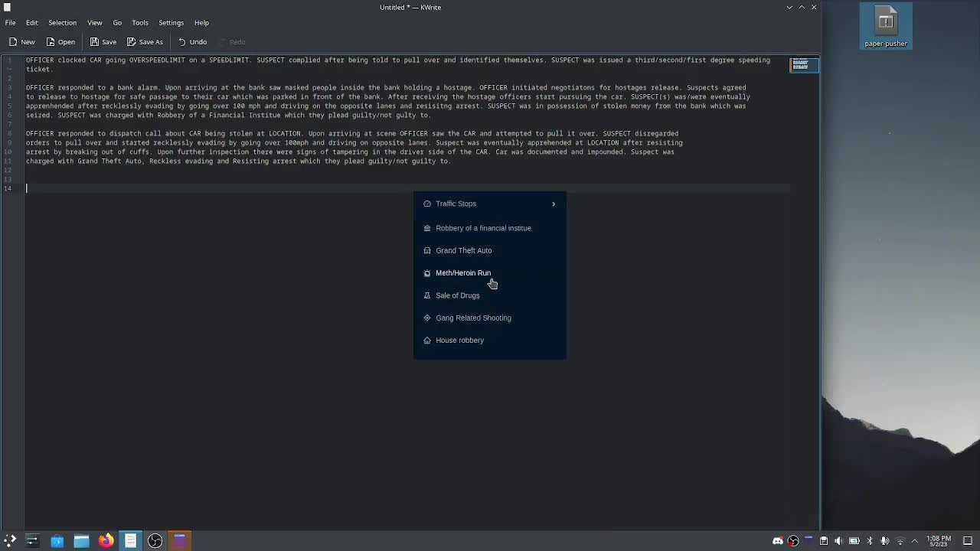Click the Bluetooth tray icon
980x551 pixels.
pyautogui.click(x=869, y=541)
